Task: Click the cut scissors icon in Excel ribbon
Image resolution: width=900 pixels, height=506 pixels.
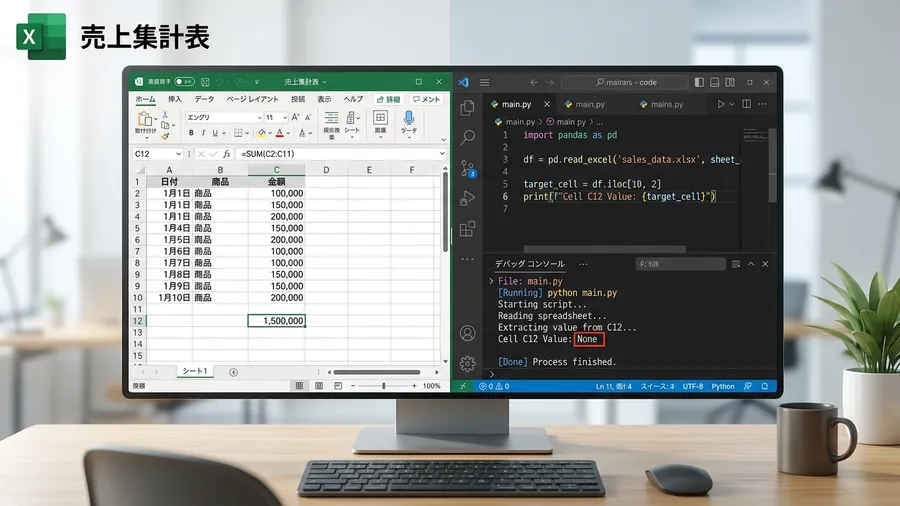Action: coord(165,115)
